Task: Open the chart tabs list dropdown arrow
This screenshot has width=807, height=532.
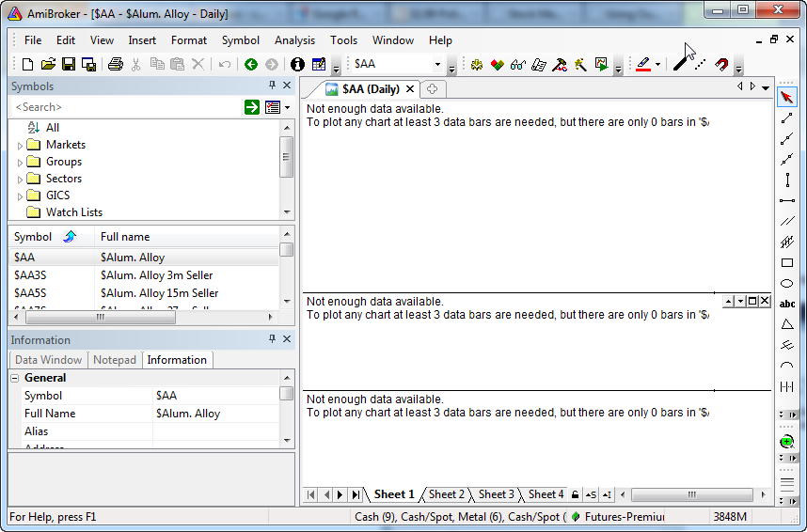Action: click(766, 87)
